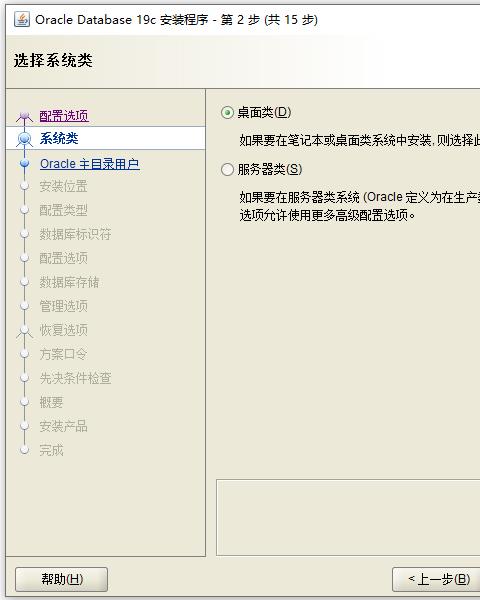Click the 管理选项 step label

(x=64, y=306)
